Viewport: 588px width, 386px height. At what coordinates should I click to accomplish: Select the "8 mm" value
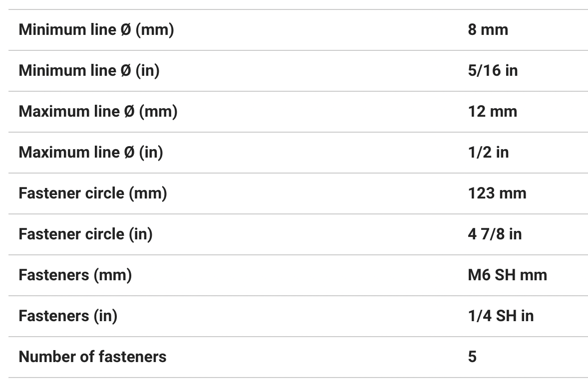pos(488,30)
